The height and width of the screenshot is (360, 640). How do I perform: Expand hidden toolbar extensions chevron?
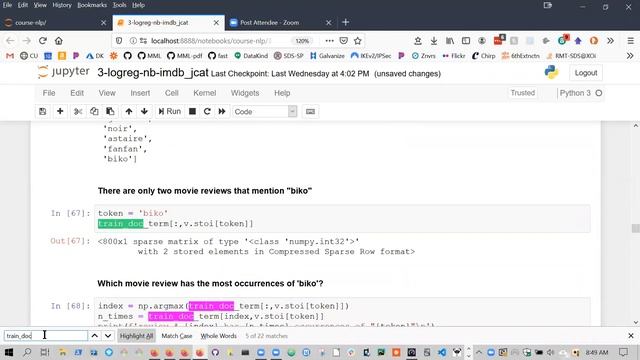coord(610,41)
